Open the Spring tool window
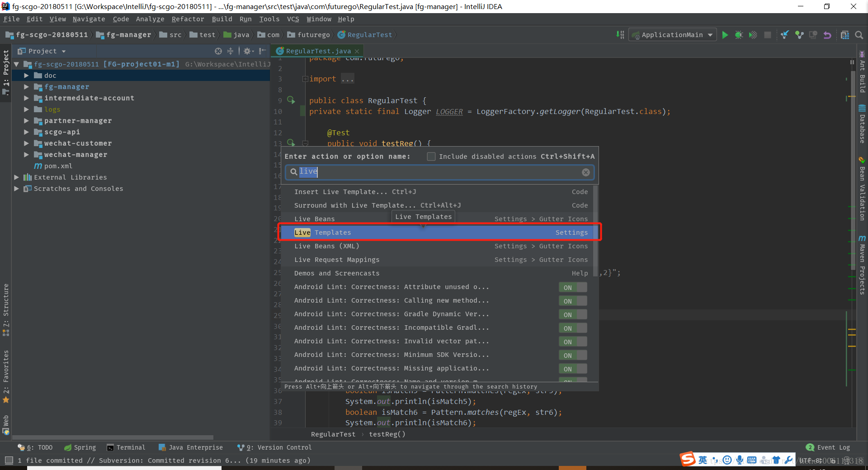Viewport: 868px width, 470px height. coord(80,447)
